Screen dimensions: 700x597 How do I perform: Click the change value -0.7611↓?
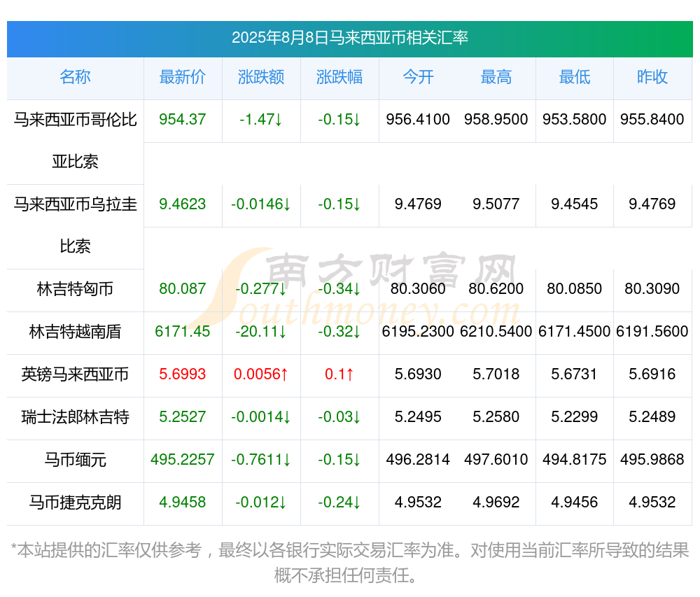tap(261, 460)
